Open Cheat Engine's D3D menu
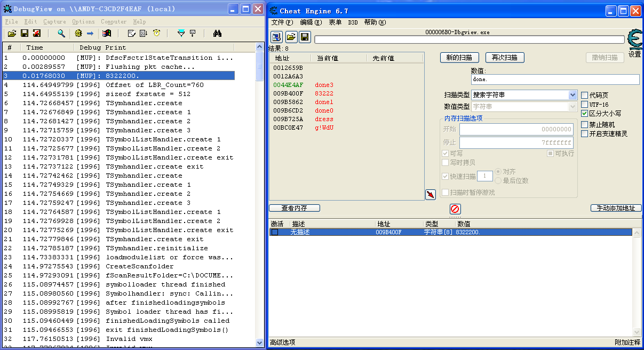Viewport: 644px width, 350px height. [x=353, y=22]
